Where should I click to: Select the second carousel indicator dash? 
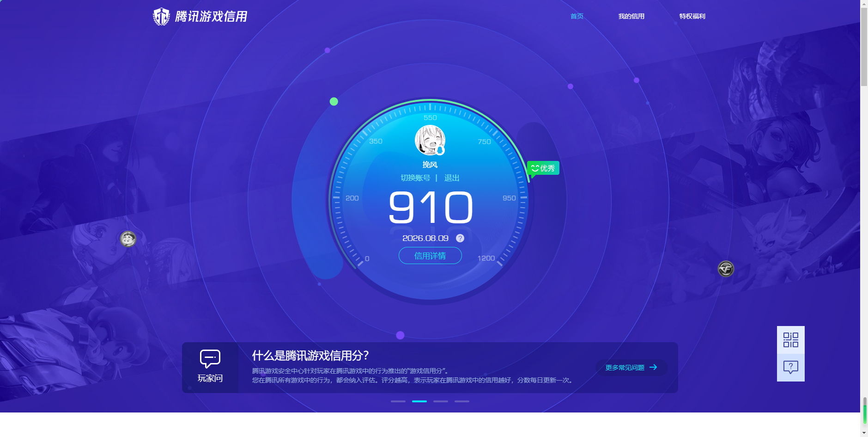pyautogui.click(x=419, y=401)
